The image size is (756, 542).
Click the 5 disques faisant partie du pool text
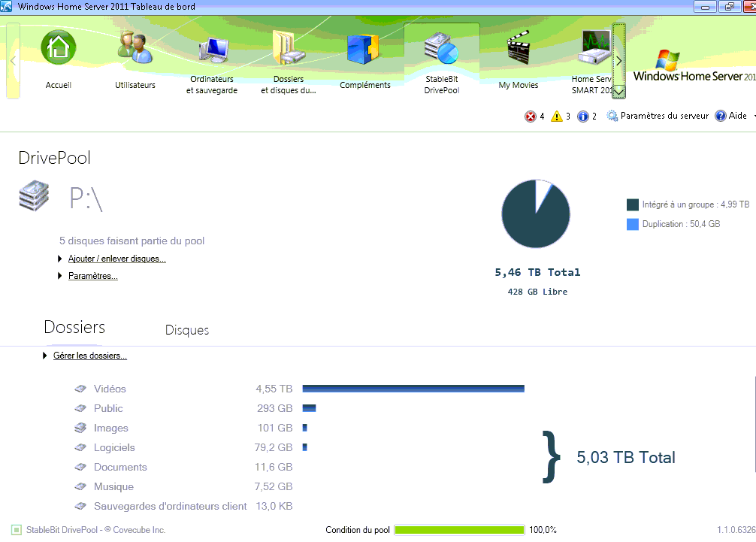(132, 241)
